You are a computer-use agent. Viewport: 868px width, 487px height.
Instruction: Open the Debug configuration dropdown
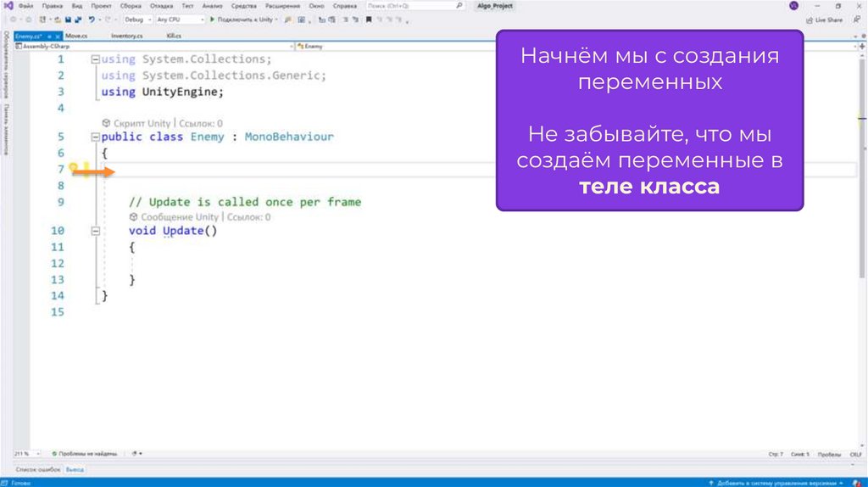click(136, 20)
